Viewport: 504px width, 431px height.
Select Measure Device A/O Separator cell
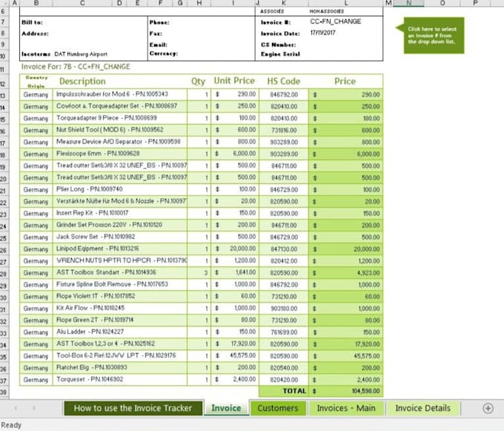pos(119,142)
